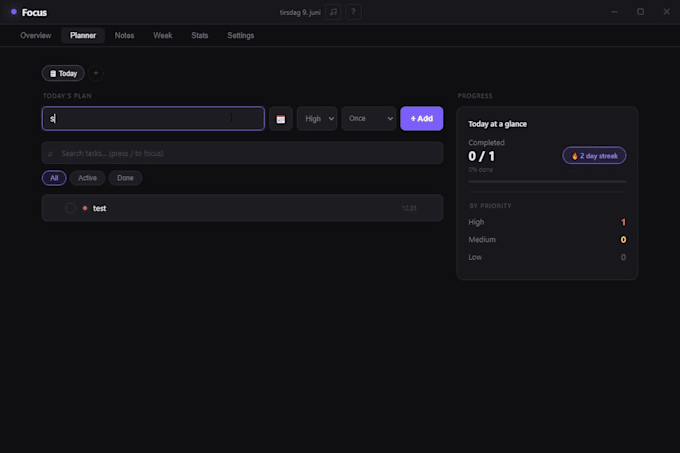Open the Stats tab
Screen dimensions: 680x453
coord(200,36)
